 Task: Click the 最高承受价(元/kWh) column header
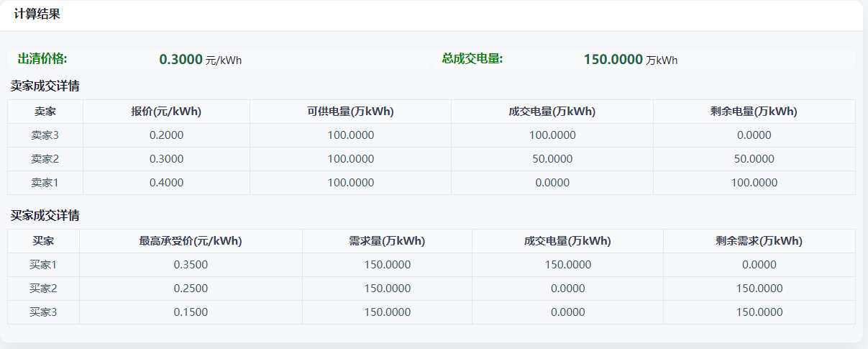tap(191, 241)
